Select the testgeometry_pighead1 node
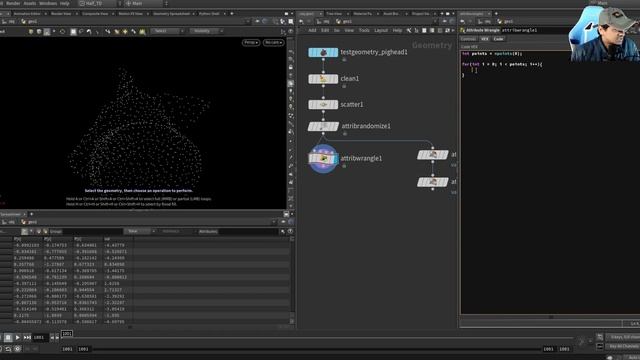The image size is (640, 360). click(x=323, y=52)
